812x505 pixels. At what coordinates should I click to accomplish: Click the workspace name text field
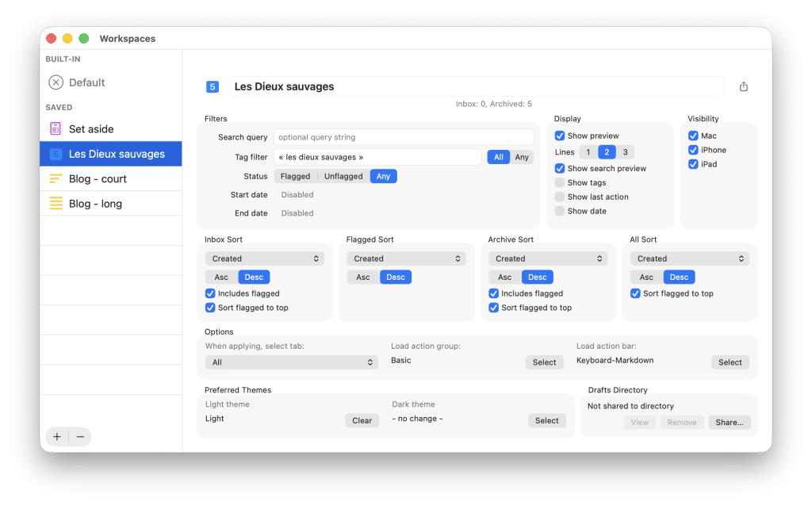click(x=477, y=86)
